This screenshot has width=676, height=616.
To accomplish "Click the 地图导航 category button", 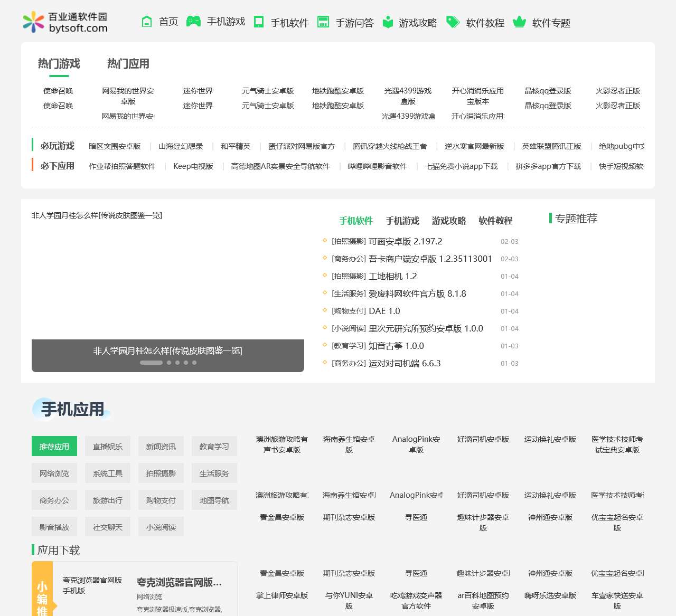I will pos(214,500).
